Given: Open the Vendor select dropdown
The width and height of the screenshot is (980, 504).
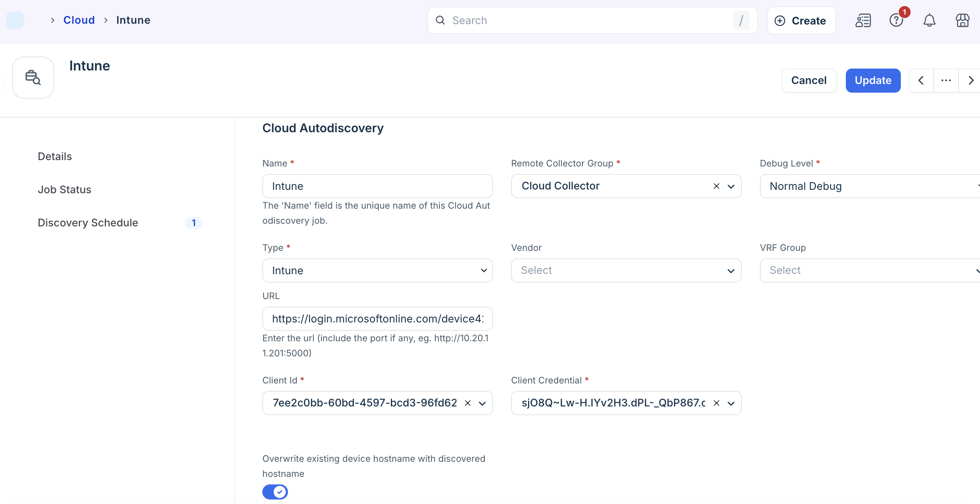Looking at the screenshot, I should point(626,270).
